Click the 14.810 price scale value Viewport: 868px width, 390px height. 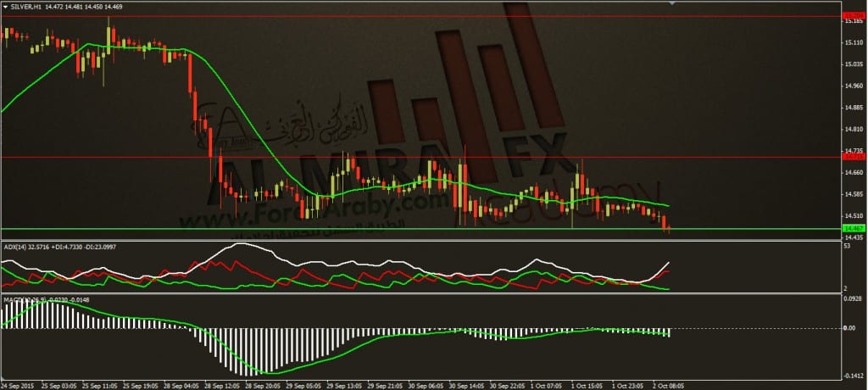pyautogui.click(x=854, y=129)
